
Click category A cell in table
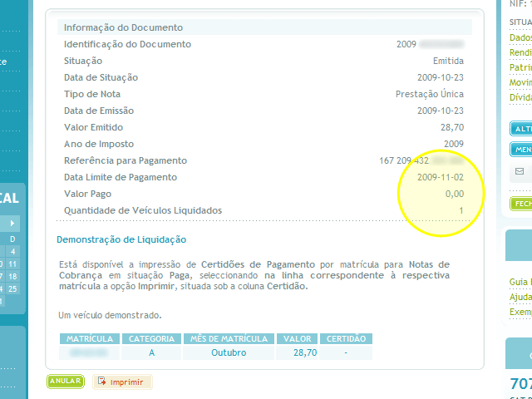[x=151, y=352]
